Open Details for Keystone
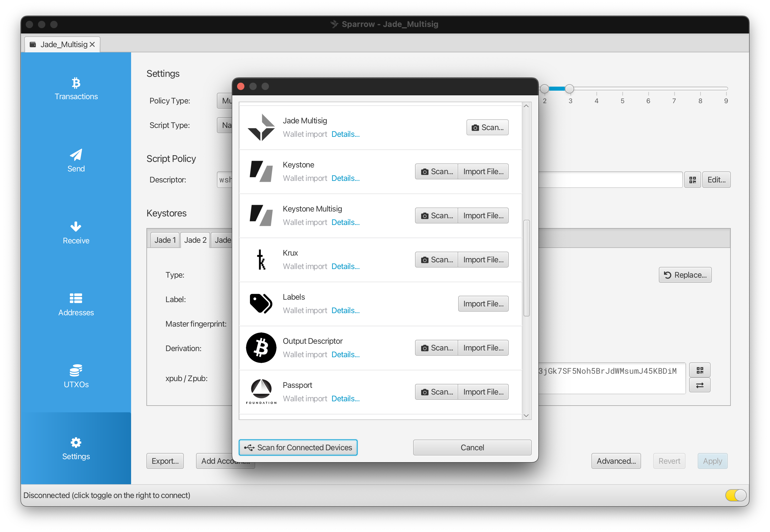This screenshot has height=532, width=770. click(345, 178)
